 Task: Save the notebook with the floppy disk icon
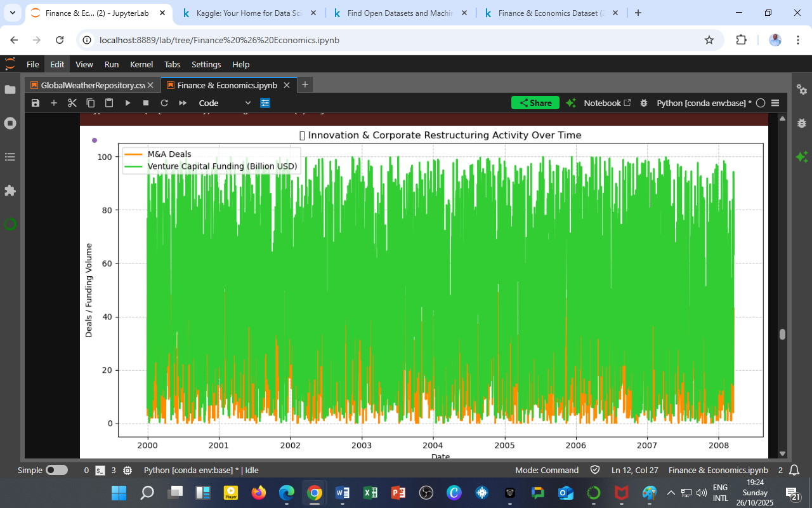[x=36, y=103]
